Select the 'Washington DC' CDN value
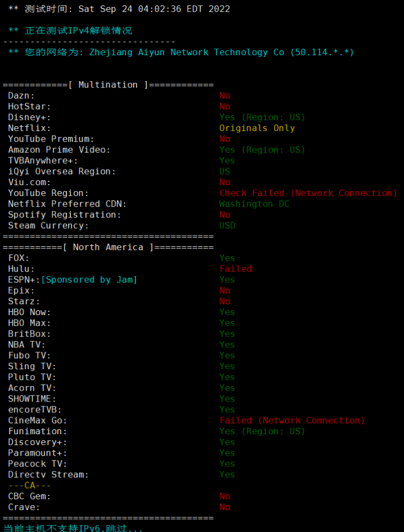Screen dimensions: 404x532 (254, 204)
